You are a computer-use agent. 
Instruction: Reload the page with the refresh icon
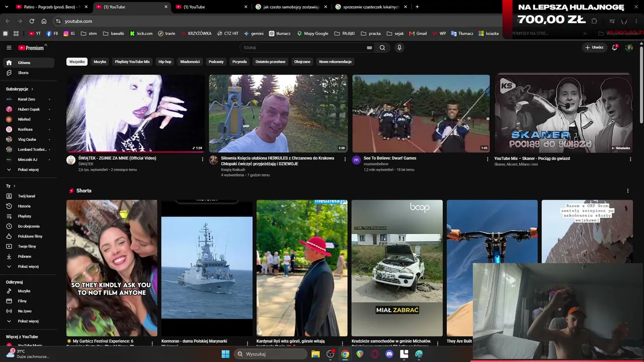(32, 21)
